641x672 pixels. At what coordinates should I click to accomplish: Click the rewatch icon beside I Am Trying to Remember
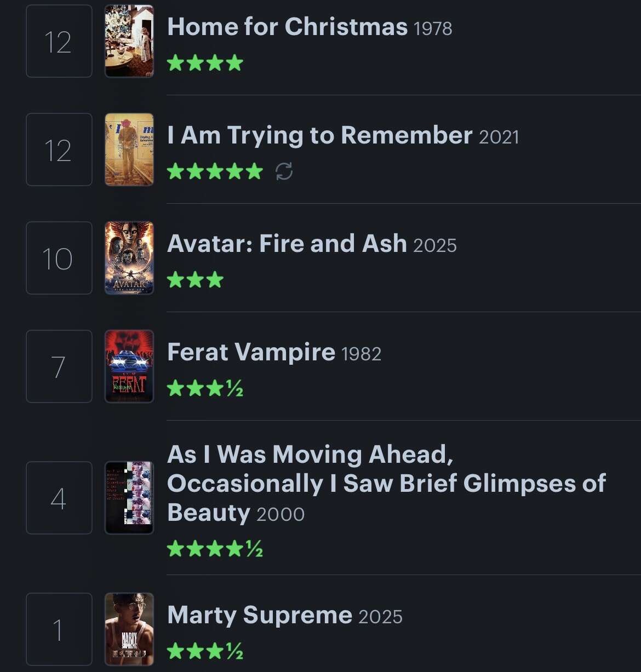tap(284, 171)
